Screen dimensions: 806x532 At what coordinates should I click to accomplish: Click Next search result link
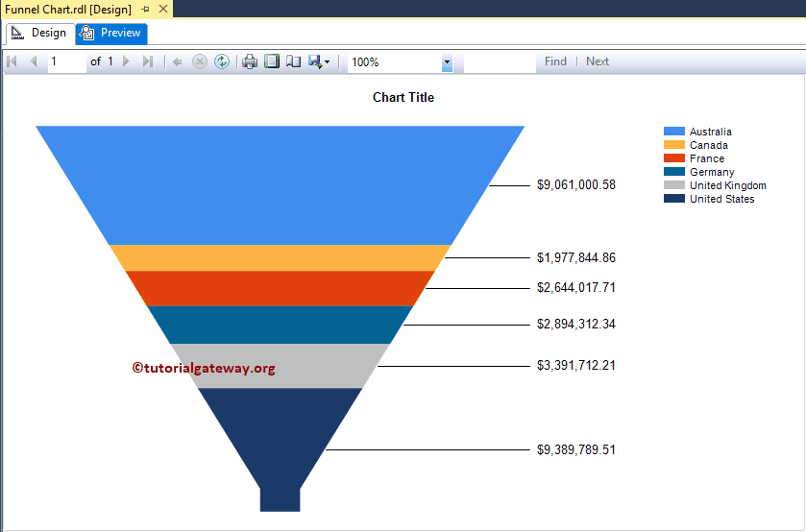598,61
